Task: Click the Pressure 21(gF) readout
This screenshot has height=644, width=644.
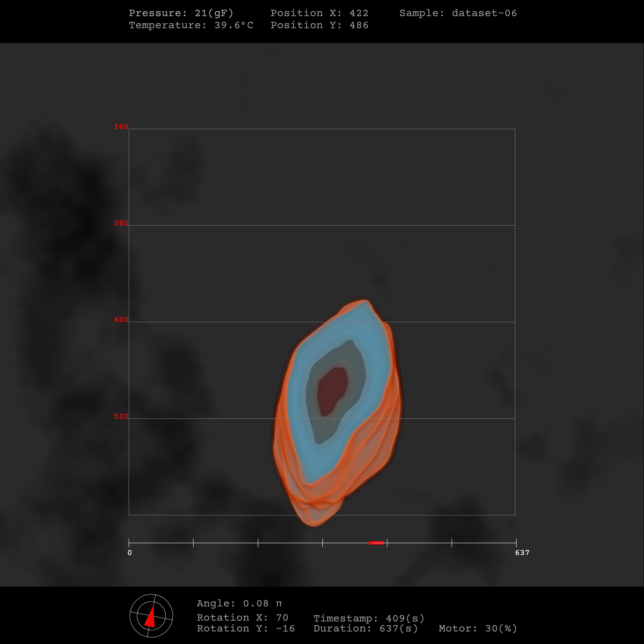Action: 181,13
